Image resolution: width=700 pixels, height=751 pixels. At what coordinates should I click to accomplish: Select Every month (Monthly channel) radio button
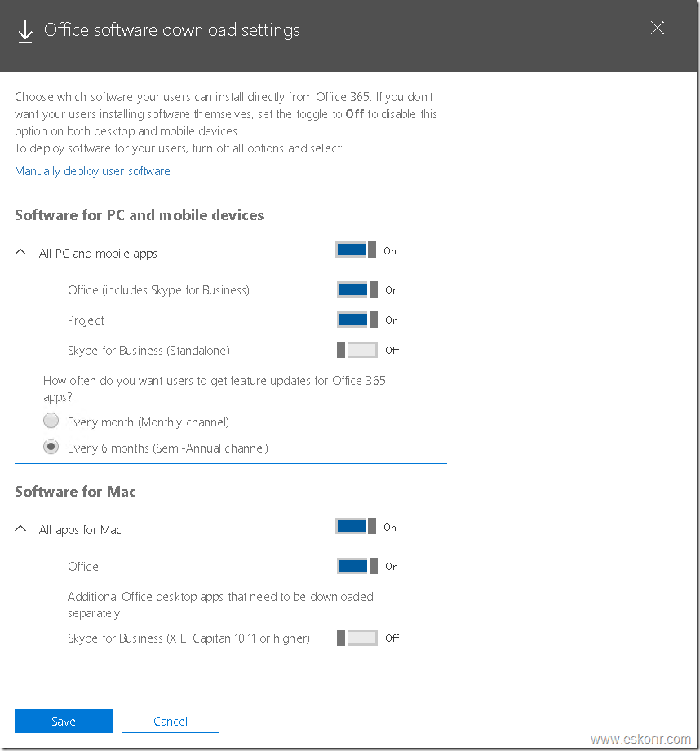pyautogui.click(x=51, y=421)
